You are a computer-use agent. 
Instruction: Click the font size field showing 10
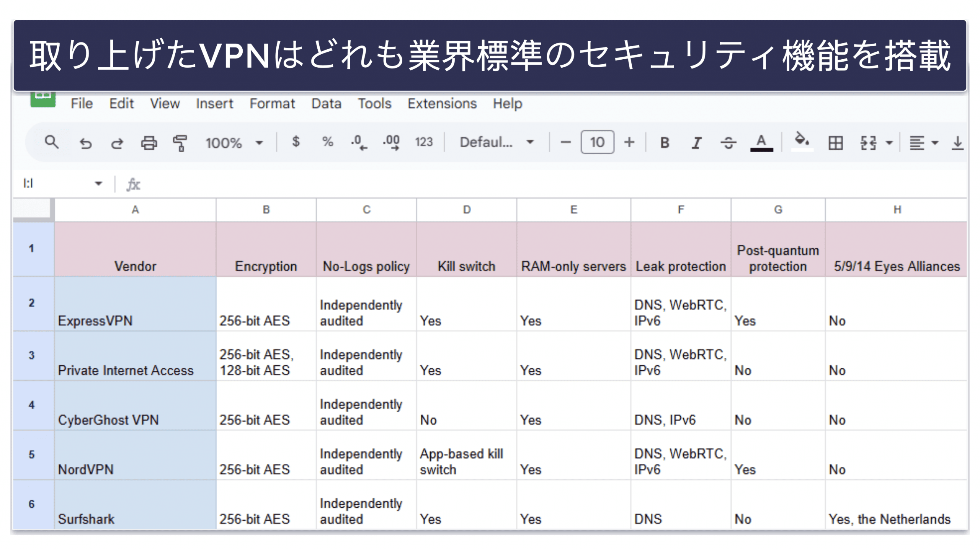click(597, 142)
